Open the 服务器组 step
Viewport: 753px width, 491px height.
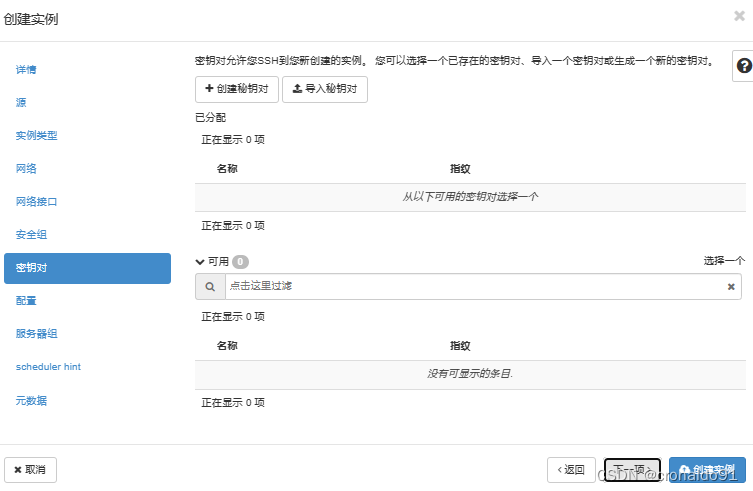(36, 334)
